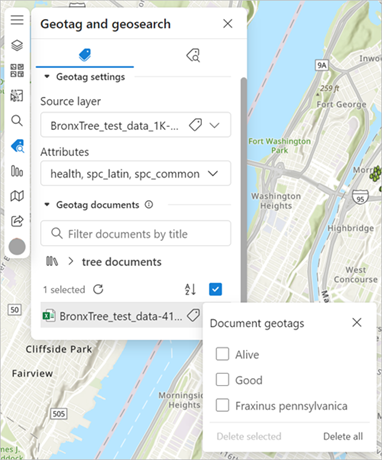
Task: Click the Fairview map label
Action: [x=32, y=373]
